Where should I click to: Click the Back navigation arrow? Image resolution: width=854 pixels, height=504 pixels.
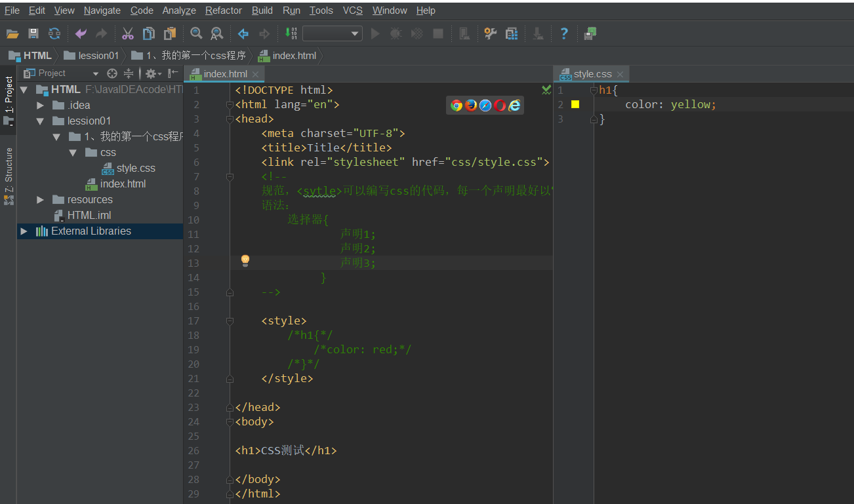(x=243, y=33)
